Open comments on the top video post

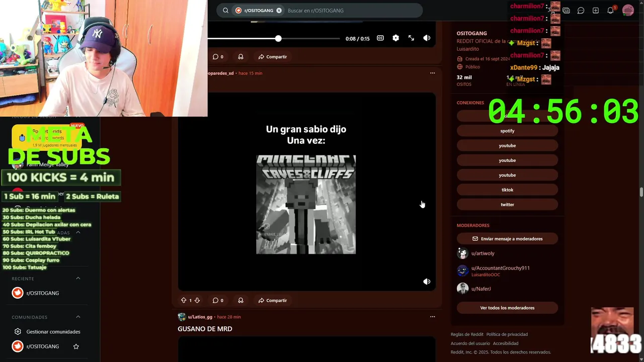click(x=218, y=57)
